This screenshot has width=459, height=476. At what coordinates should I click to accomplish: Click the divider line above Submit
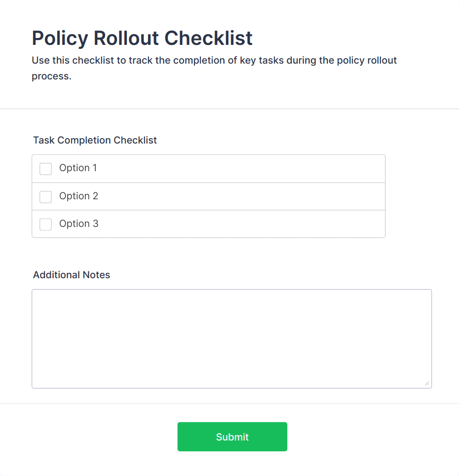(x=229, y=403)
